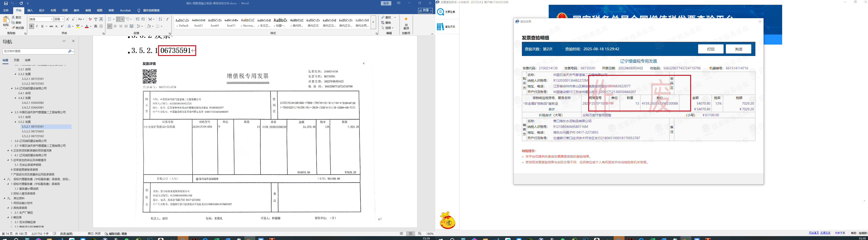Apply subscript x₂ formatting
Viewport: 868px width, 240px height.
tap(57, 26)
